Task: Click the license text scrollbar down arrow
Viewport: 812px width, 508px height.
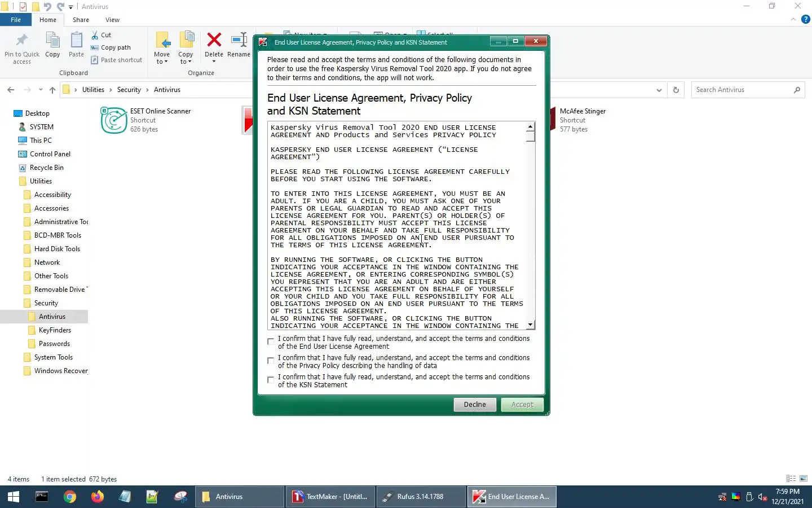Action: point(530,325)
